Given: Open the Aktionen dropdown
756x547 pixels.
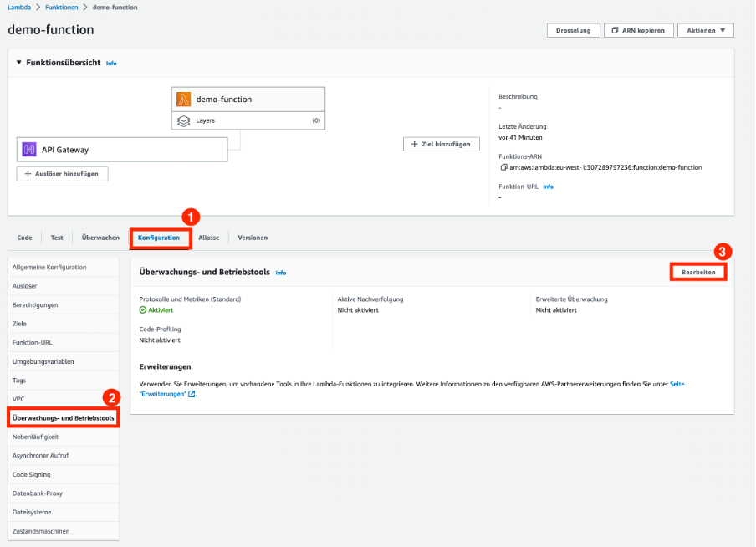Looking at the screenshot, I should click(705, 30).
